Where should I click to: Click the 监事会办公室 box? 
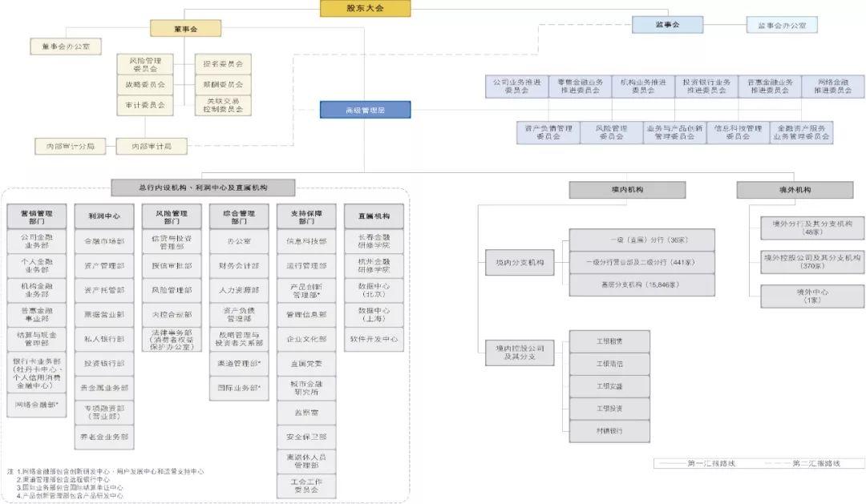click(782, 25)
